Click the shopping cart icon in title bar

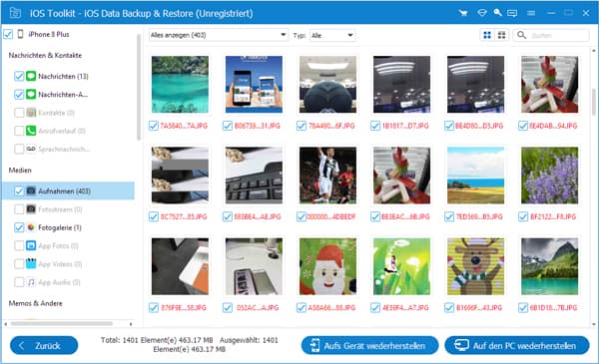[463, 13]
